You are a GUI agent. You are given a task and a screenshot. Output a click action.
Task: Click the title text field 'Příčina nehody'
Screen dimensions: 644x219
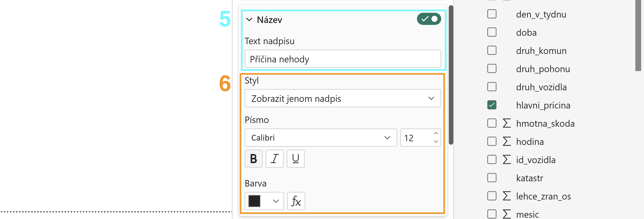(343, 59)
